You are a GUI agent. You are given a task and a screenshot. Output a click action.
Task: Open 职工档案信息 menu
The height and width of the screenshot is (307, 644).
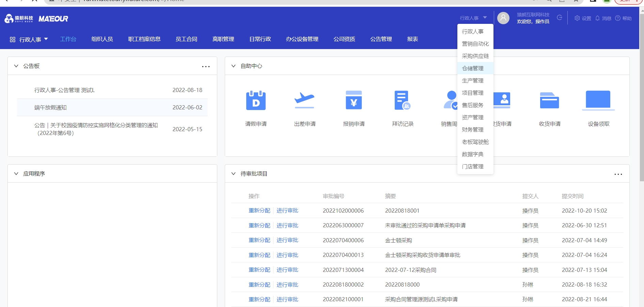point(144,39)
